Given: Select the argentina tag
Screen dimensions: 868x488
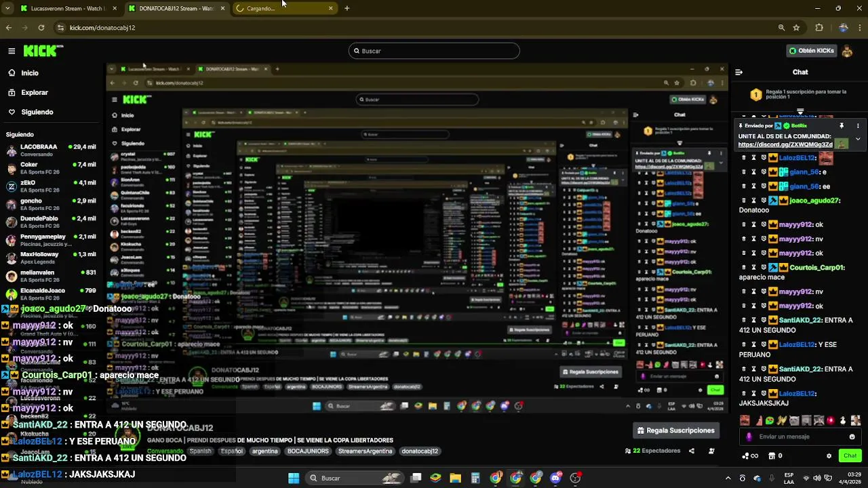Looking at the screenshot, I should click(265, 451).
